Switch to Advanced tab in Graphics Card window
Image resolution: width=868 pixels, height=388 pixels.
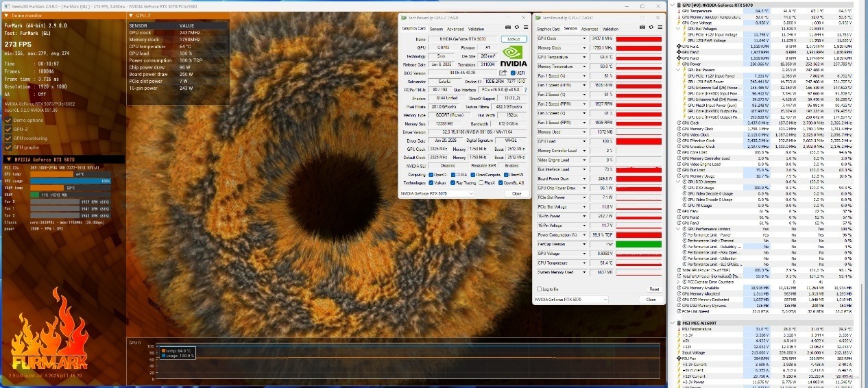point(455,29)
